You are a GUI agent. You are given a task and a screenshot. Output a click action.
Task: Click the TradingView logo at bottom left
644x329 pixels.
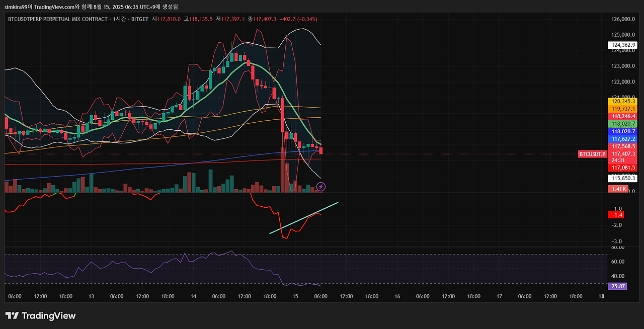[x=41, y=315]
